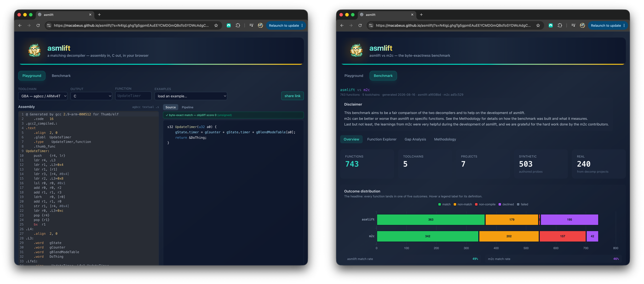This screenshot has width=644, height=284.
Task: Toggle the declined legend entry in the chart
Action: pyautogui.click(x=506, y=204)
